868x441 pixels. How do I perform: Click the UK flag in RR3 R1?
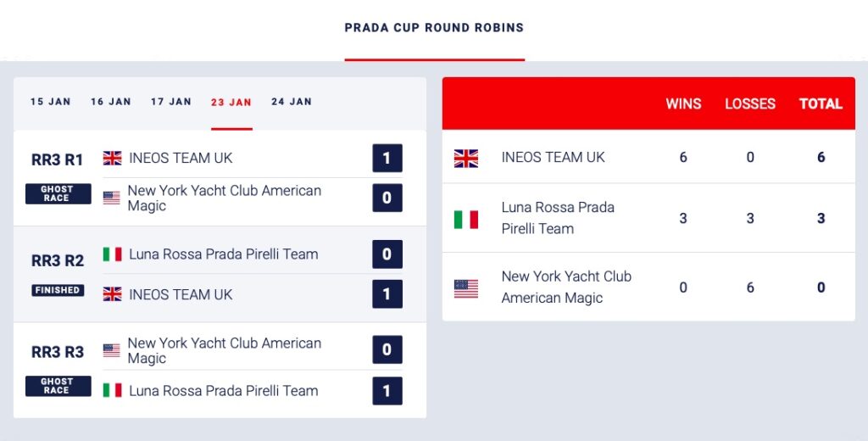(112, 158)
